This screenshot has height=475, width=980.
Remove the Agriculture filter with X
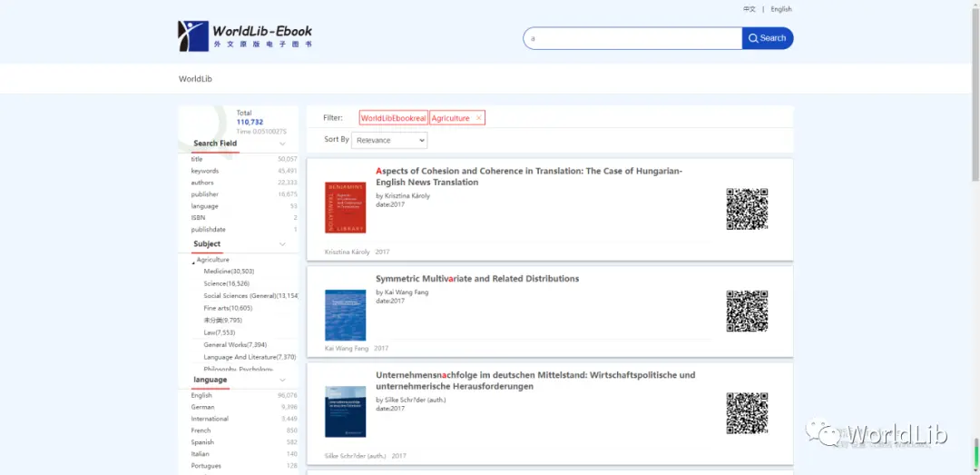[479, 118]
